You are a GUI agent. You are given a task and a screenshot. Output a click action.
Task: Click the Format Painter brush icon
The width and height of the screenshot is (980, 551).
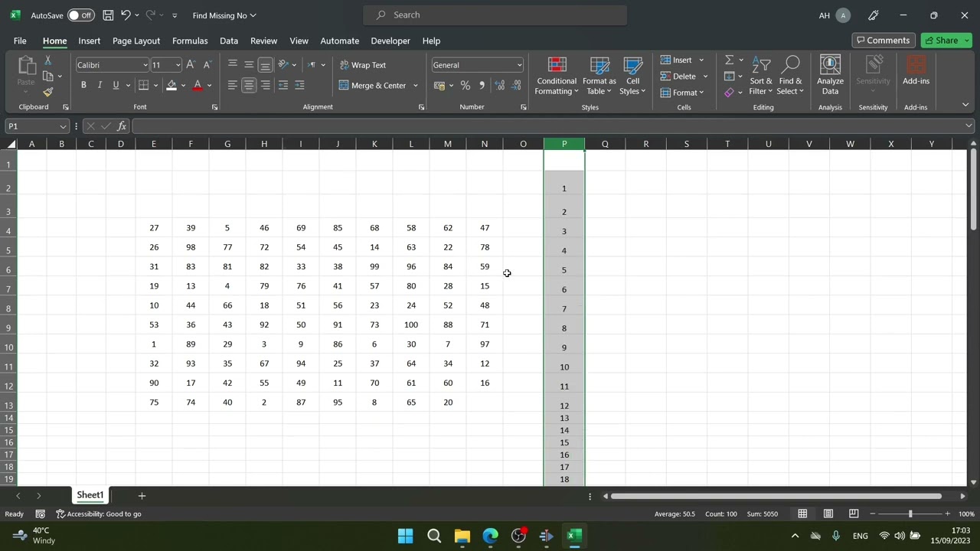pyautogui.click(x=47, y=92)
